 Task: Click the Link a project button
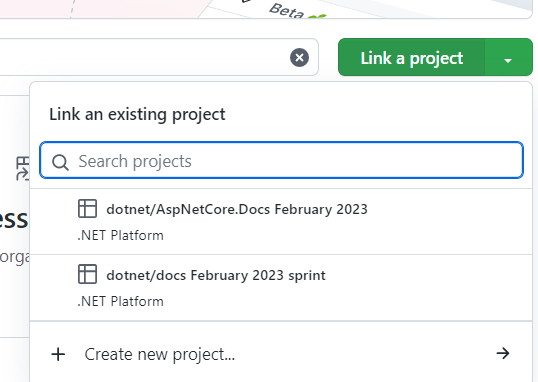[x=411, y=57]
